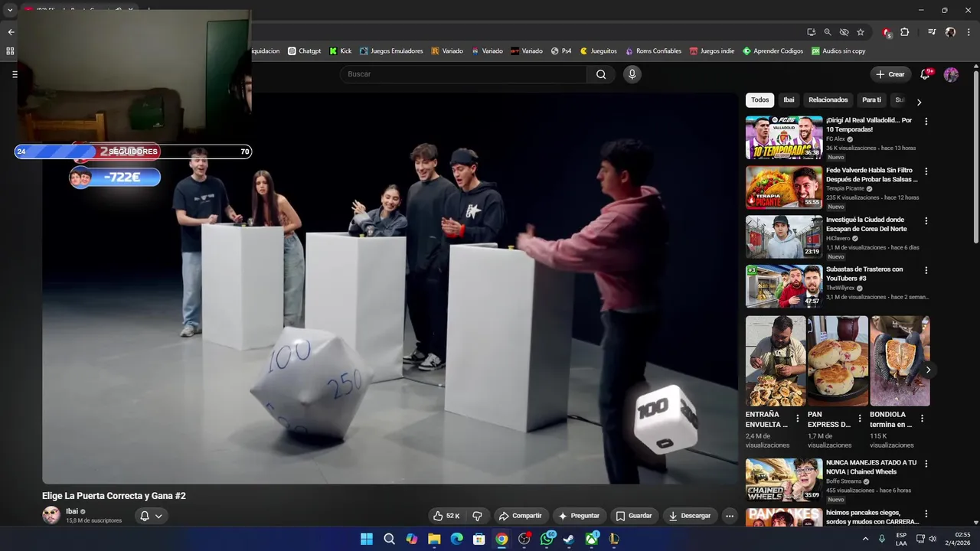Screen dimensions: 980x551
Task: Click the Crear button
Action: coord(890,74)
